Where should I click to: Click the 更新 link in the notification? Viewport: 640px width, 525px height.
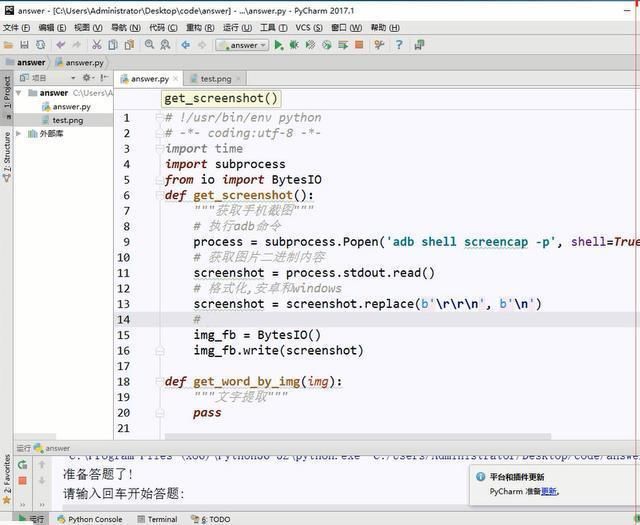click(549, 492)
